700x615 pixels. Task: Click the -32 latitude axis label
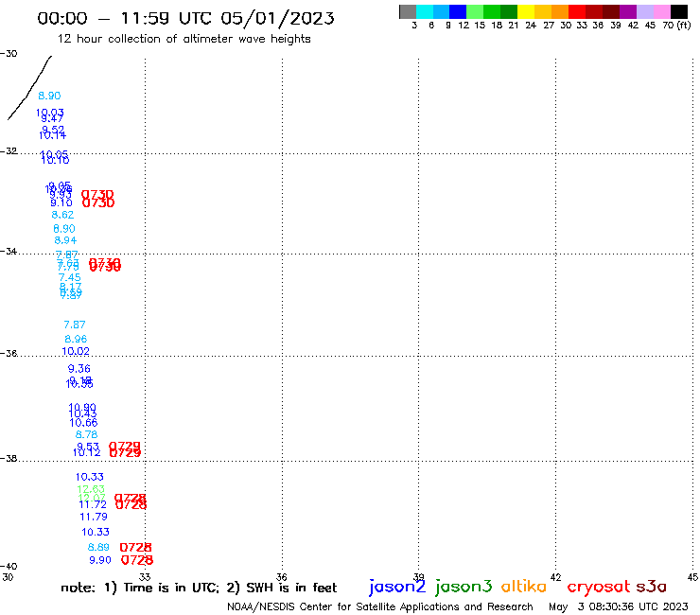(9, 151)
